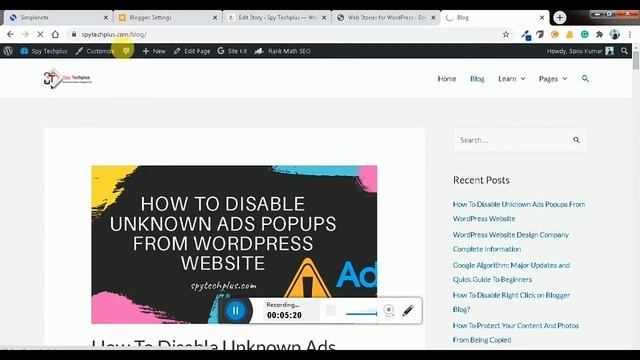Switch to Edit Story Spy Techplus tab
The image size is (640, 360).
pyautogui.click(x=277, y=18)
